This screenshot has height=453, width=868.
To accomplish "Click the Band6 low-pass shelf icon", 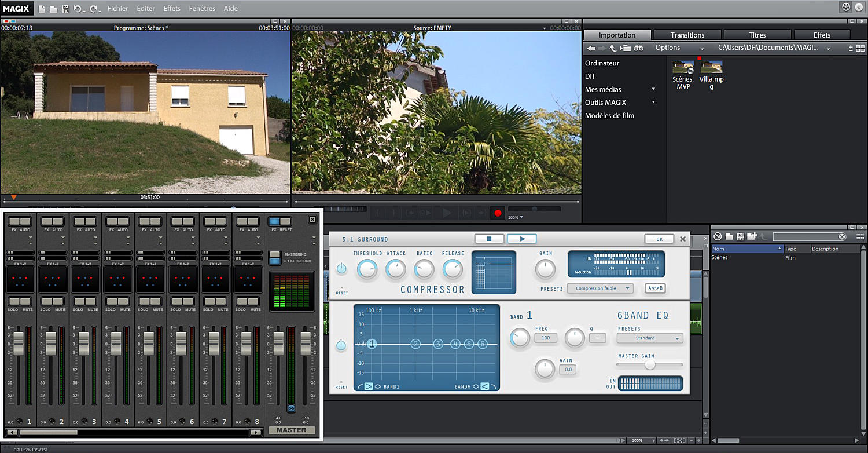I will (485, 386).
